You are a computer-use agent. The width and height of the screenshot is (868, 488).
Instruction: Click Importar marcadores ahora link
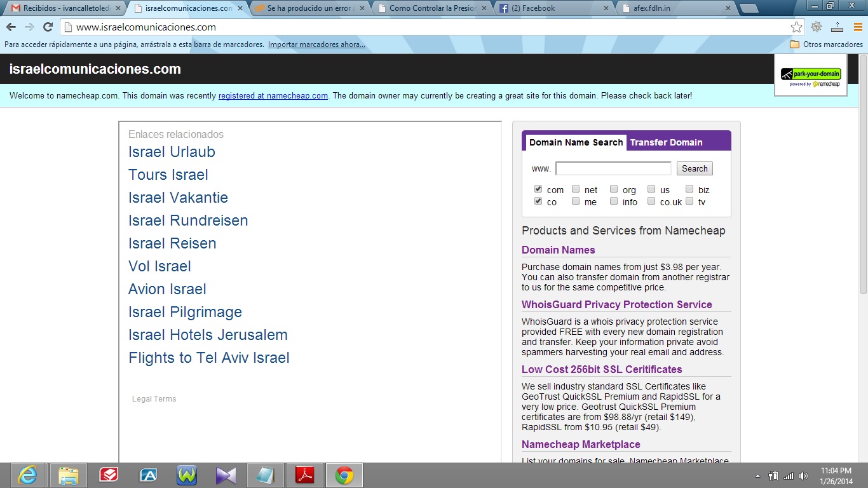pyautogui.click(x=316, y=44)
